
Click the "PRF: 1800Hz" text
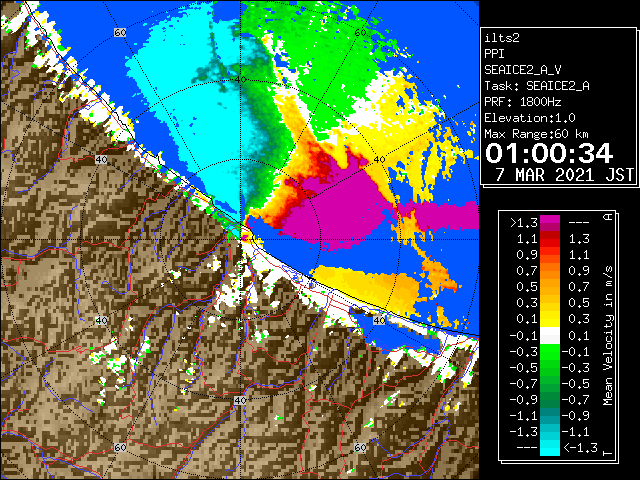pyautogui.click(x=523, y=102)
